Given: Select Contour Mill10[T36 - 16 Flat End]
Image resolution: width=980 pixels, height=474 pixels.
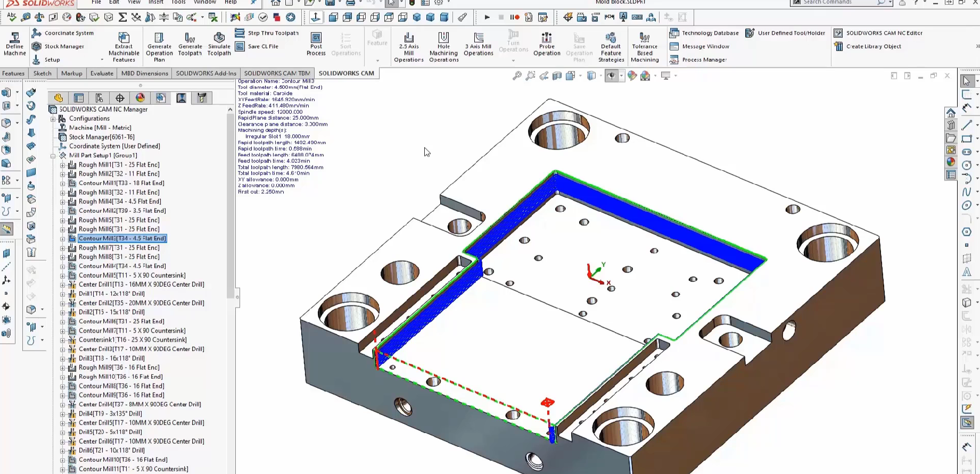Looking at the screenshot, I should (123, 460).
